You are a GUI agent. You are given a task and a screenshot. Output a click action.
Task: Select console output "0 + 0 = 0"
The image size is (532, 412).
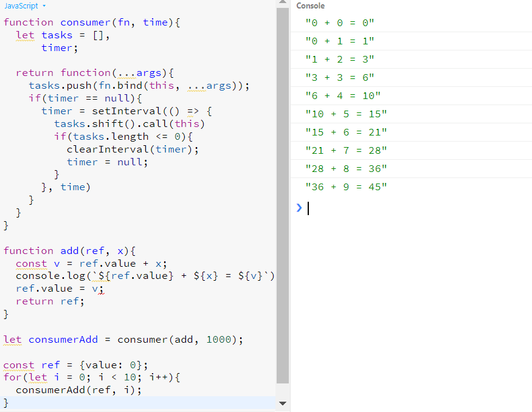340,22
